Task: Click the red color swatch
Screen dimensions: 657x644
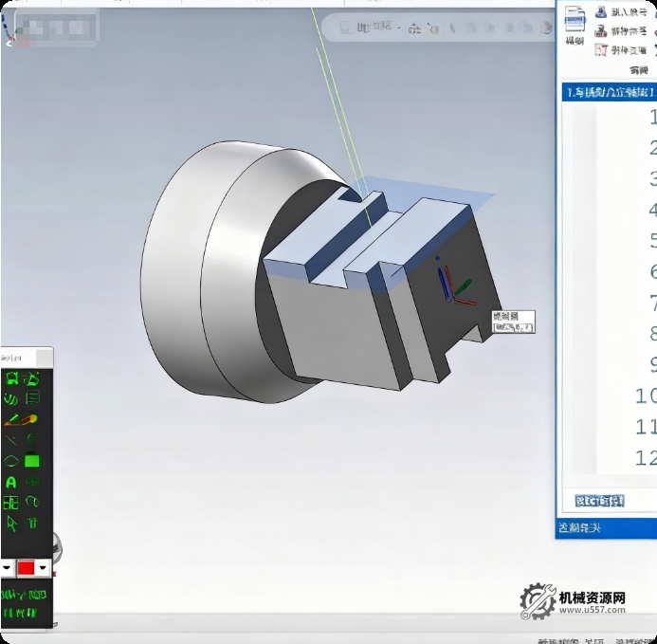Action: [27, 567]
